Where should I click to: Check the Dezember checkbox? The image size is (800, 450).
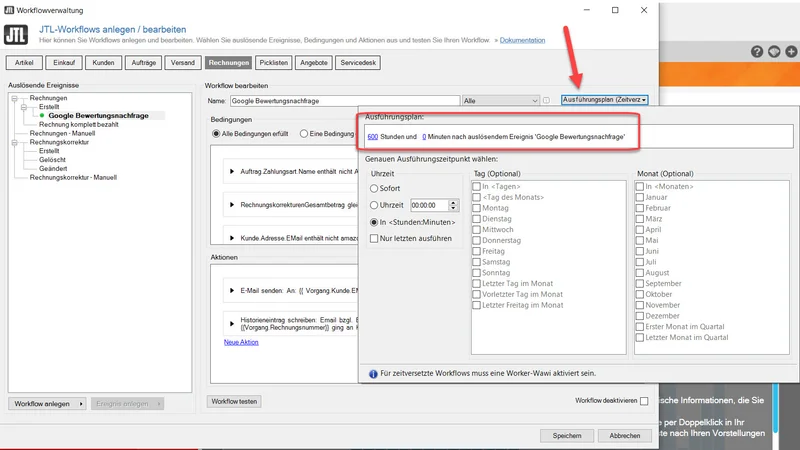coord(640,316)
